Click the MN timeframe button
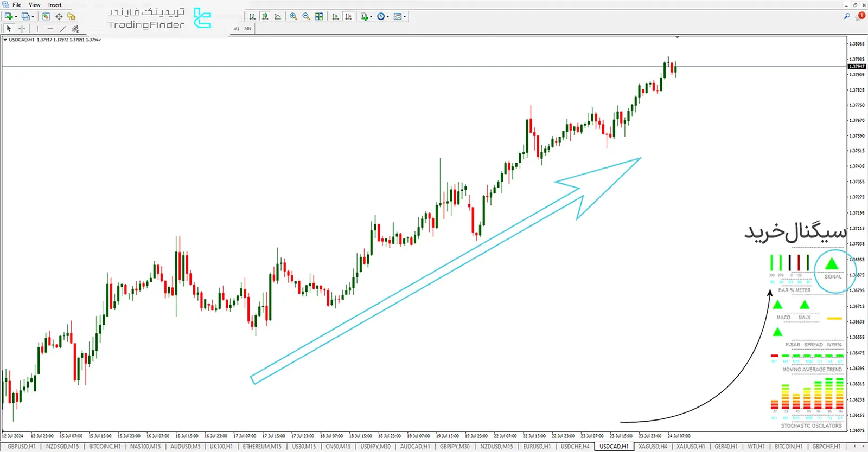868x452 pixels. pyautogui.click(x=248, y=29)
